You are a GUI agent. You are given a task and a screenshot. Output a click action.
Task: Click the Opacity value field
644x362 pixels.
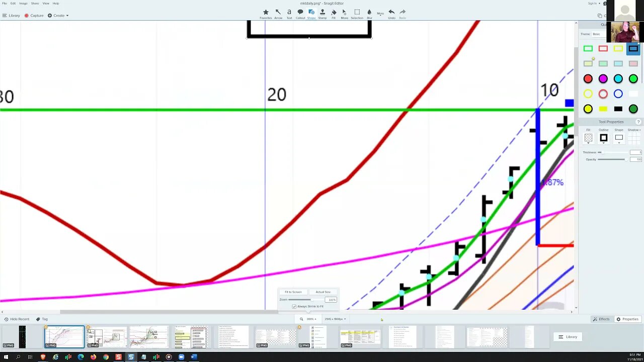(x=636, y=159)
